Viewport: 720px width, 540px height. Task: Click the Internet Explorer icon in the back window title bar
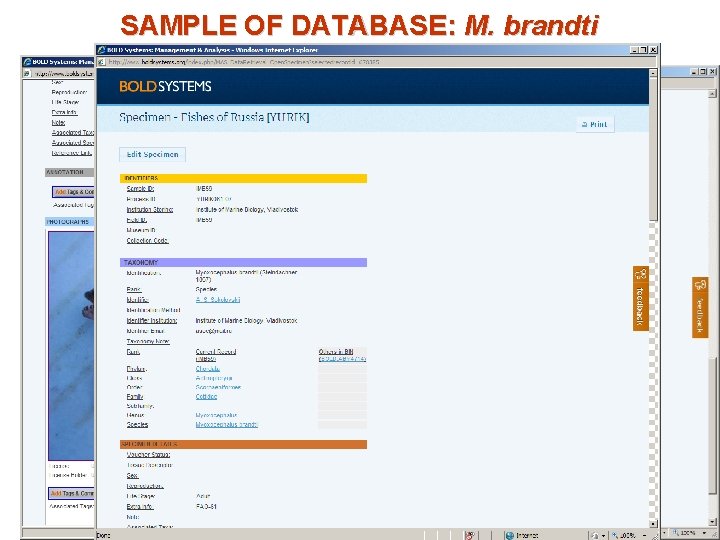pyautogui.click(x=27, y=62)
